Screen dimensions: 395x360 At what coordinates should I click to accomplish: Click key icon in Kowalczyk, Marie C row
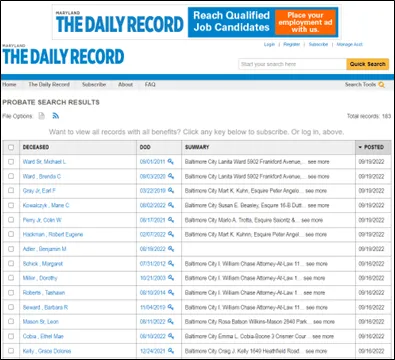coord(171,205)
